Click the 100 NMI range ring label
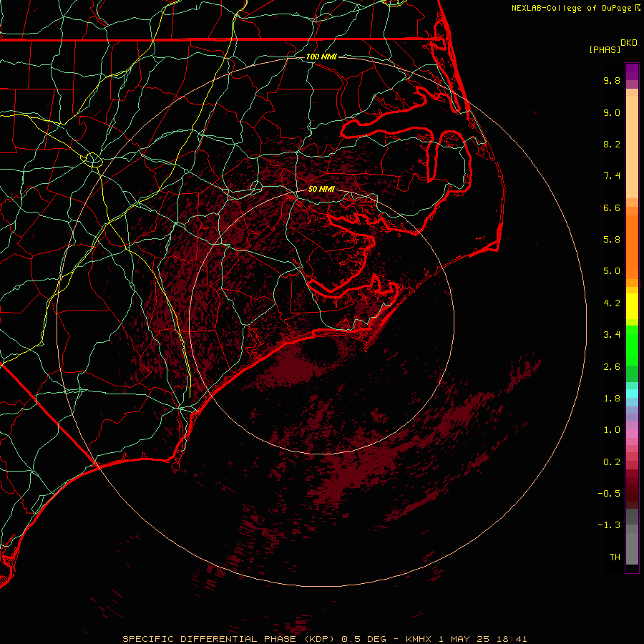The height and width of the screenshot is (644, 644). click(x=321, y=57)
